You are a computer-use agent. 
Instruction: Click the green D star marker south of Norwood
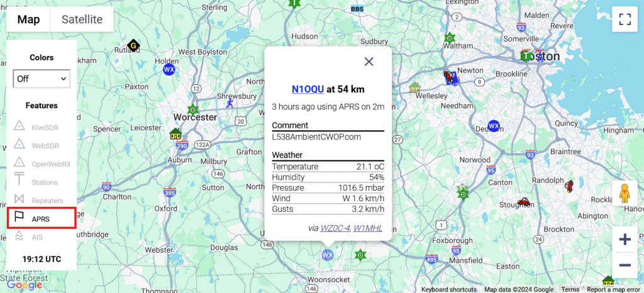coord(464,194)
